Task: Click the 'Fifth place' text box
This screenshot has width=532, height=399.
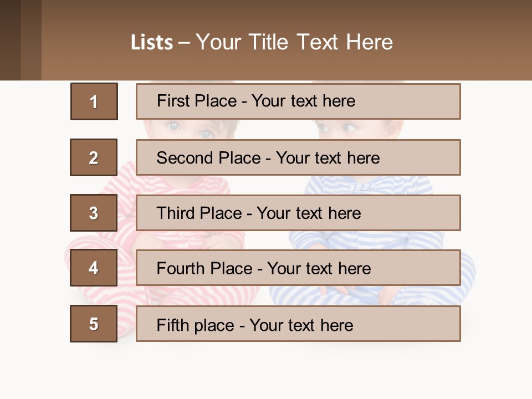Action: click(x=298, y=324)
